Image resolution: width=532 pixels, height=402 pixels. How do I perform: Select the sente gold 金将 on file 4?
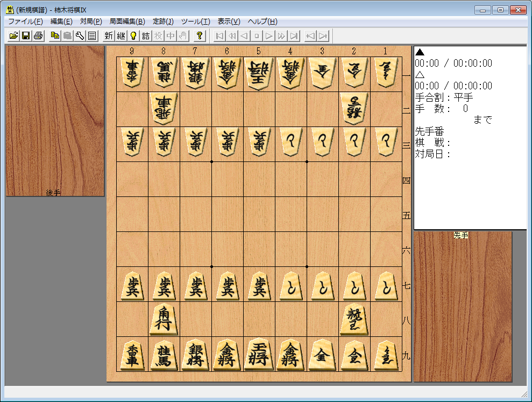tap(291, 355)
